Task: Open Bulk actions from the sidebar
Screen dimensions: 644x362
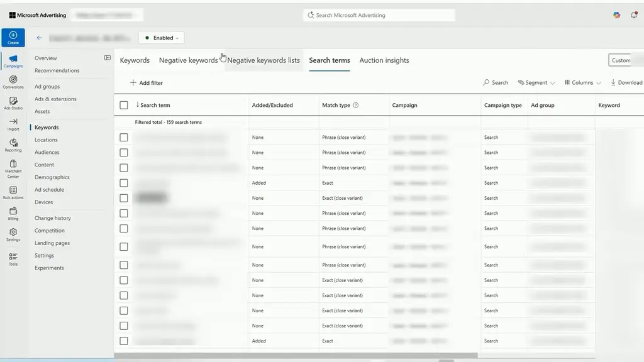Action: [x=13, y=192]
